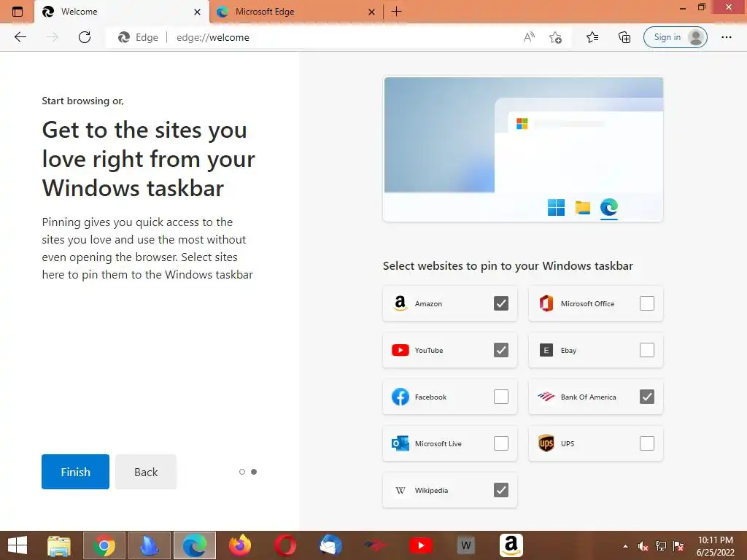
Task: Launch Google Chrome from taskbar
Action: click(x=104, y=545)
